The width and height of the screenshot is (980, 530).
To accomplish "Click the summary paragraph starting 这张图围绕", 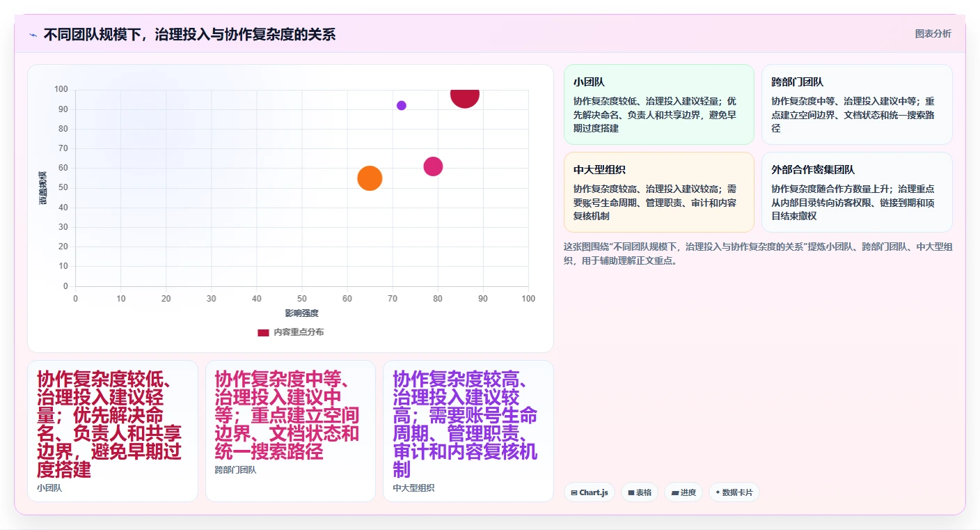I will pos(758,254).
